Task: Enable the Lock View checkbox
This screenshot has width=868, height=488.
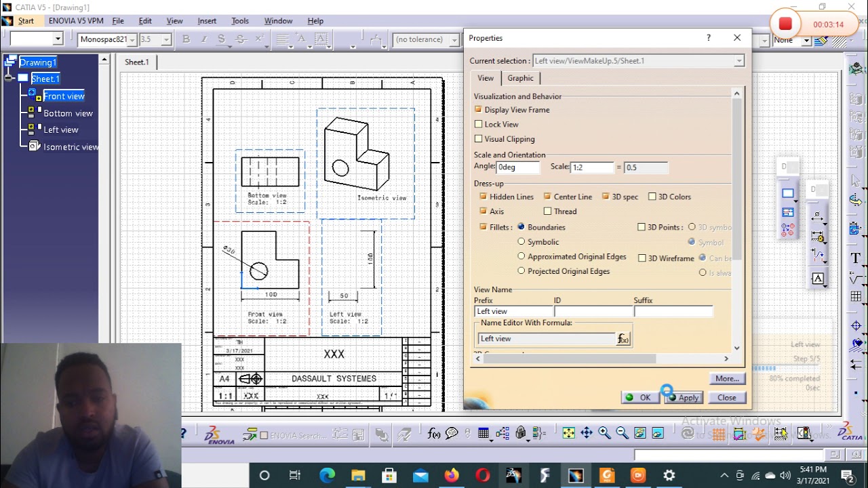Action: [x=478, y=124]
